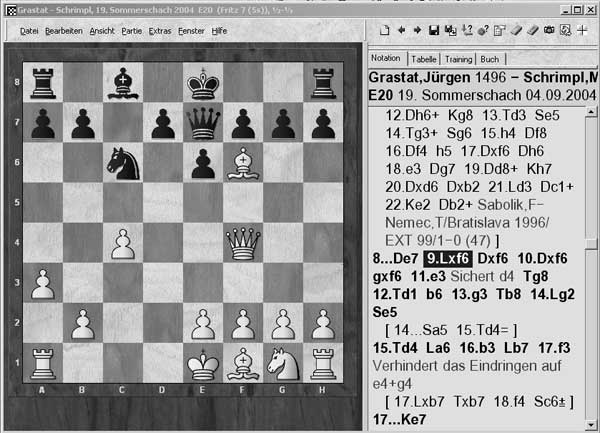Click the magnifier search icon in the toolbar
Viewport: 600px width, 433px height.
(x=565, y=30)
